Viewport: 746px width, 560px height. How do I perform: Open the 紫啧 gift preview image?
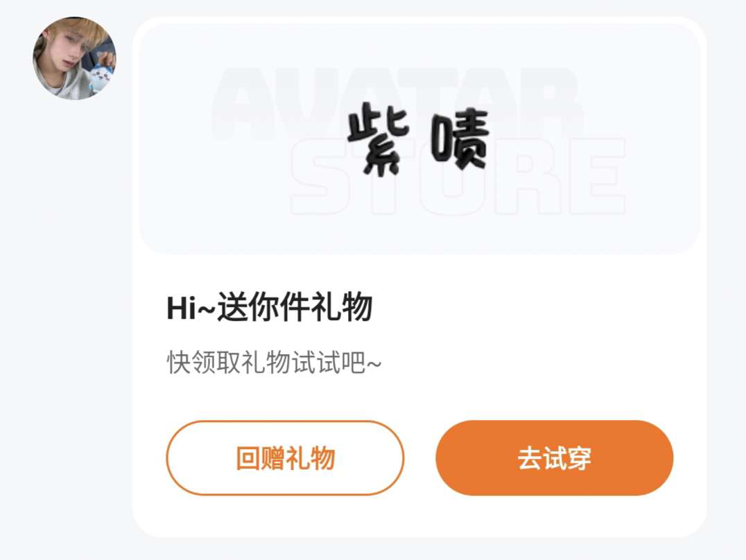[419, 139]
